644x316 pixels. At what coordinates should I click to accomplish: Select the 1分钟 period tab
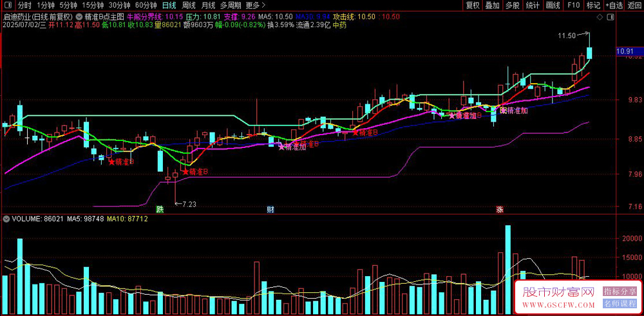pos(45,5)
